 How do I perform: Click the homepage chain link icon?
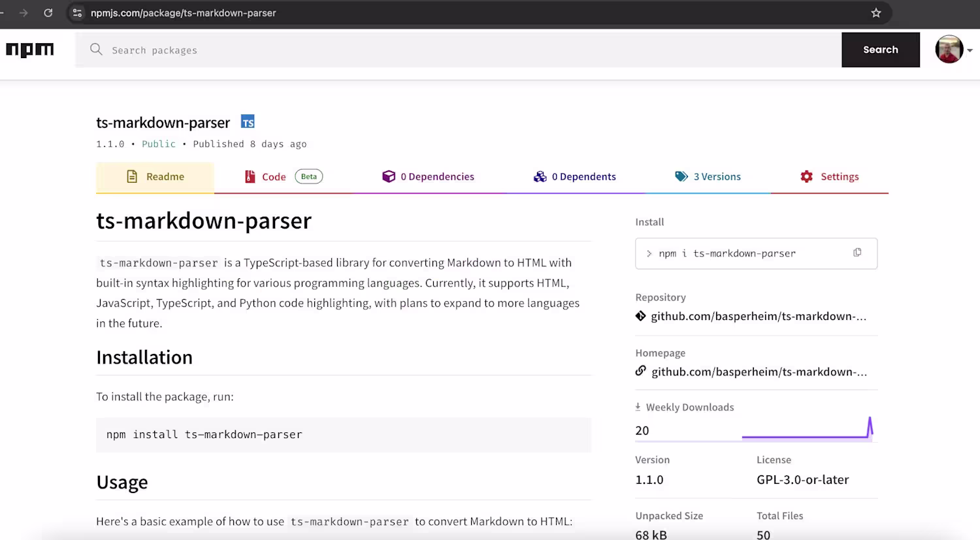640,371
